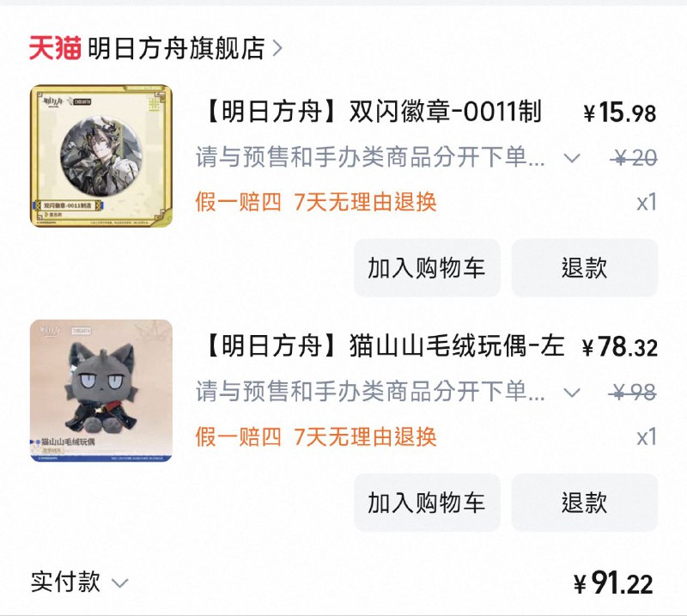Image resolution: width=687 pixels, height=616 pixels.
Task: Add the plush toy to cart (加入购物车)
Action: point(427,502)
